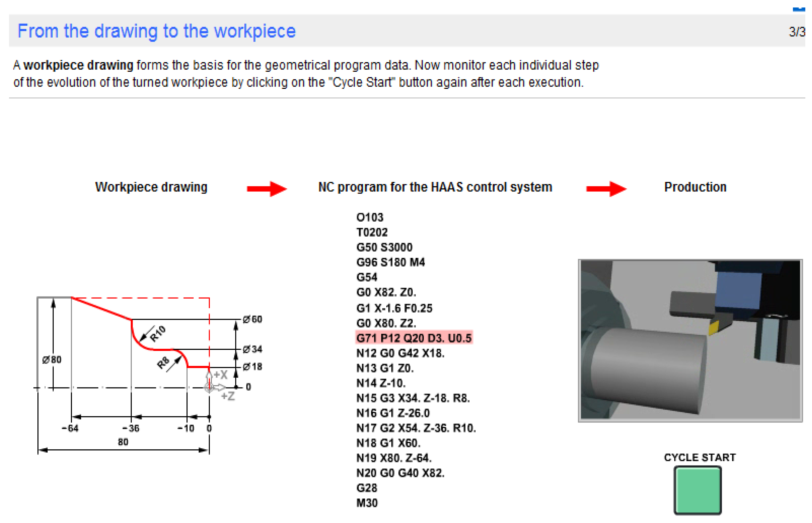812x523 pixels.
Task: Select the O103 program number line
Action: click(x=370, y=217)
